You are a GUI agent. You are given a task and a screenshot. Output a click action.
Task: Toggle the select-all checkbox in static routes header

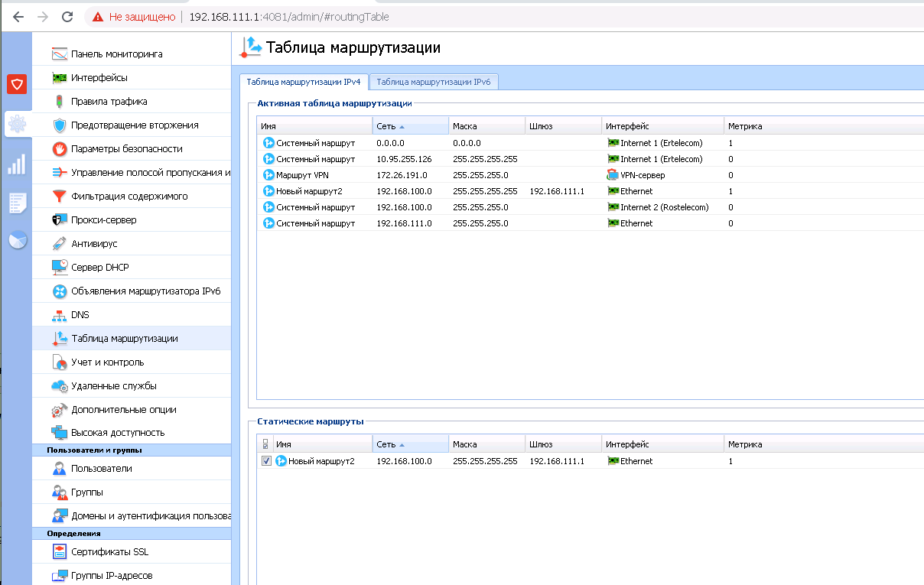(265, 444)
